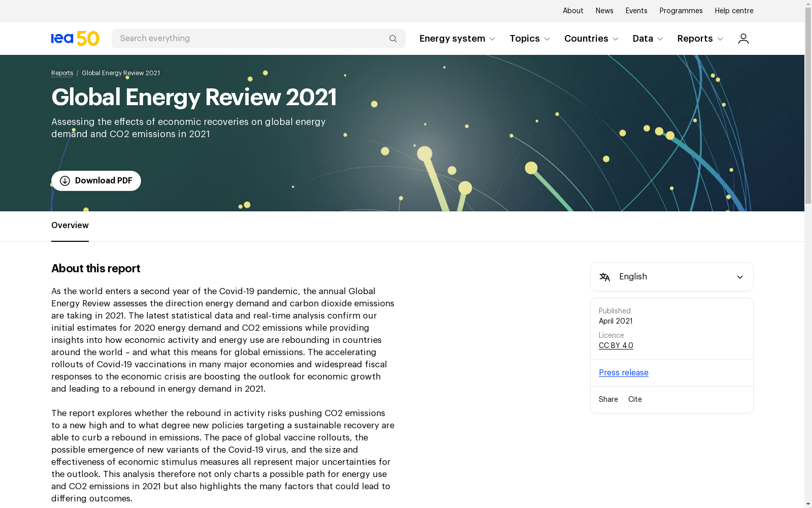Go to the News page

pos(604,11)
